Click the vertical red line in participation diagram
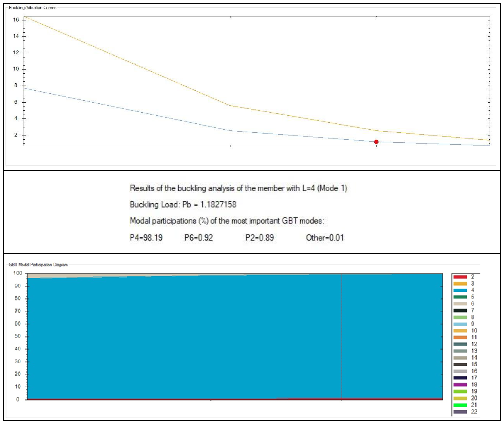This screenshot has height=424, width=504. click(x=341, y=337)
